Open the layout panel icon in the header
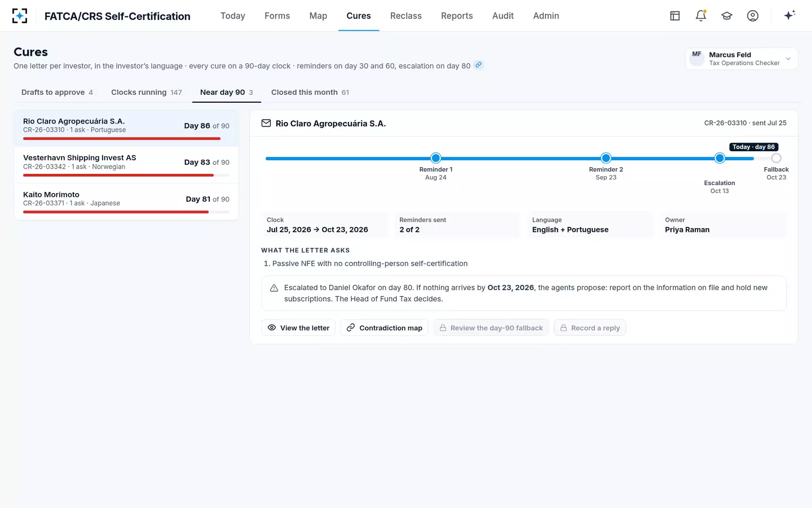The image size is (812, 508). pyautogui.click(x=675, y=16)
